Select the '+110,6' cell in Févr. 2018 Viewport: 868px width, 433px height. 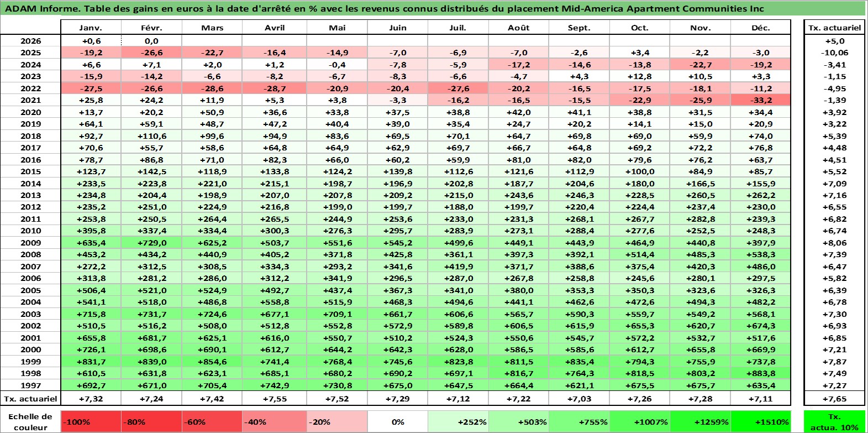(x=151, y=136)
